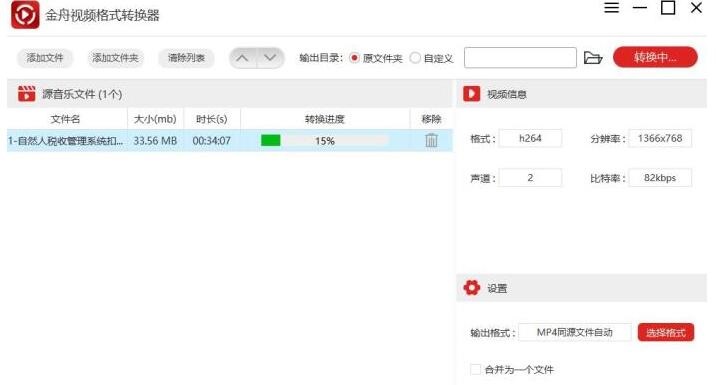Click the output directory path field
This screenshot has width=716, height=385.
520,58
